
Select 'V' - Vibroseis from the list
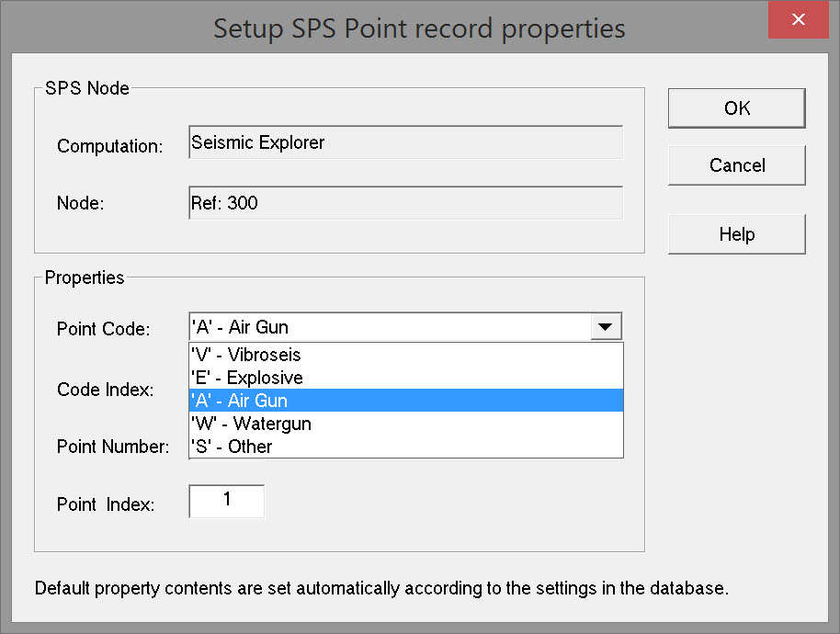tap(405, 355)
